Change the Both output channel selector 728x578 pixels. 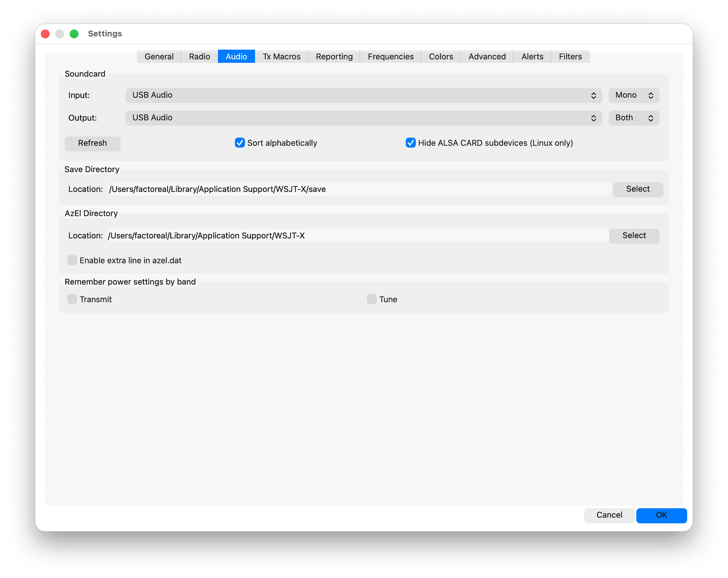coord(633,118)
